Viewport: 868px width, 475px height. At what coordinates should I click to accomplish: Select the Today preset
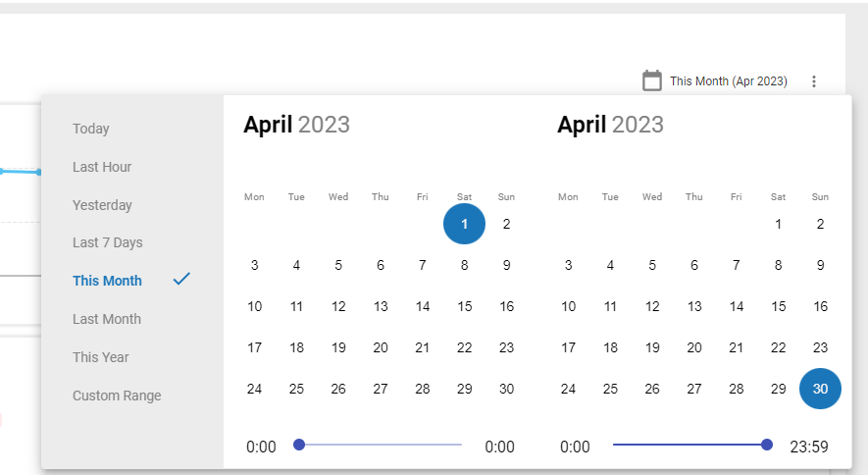tap(91, 129)
